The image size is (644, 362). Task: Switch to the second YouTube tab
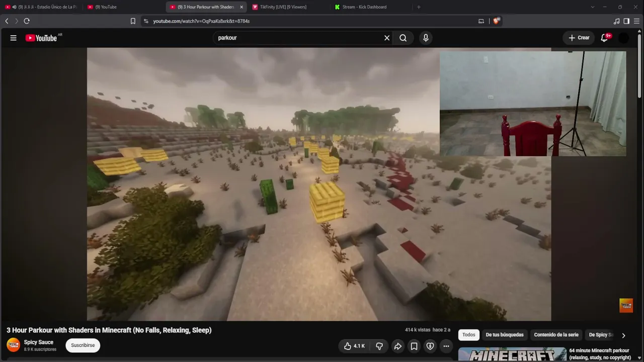click(x=123, y=7)
